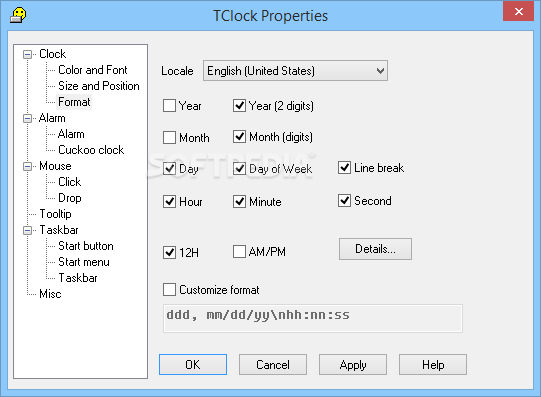Select the Drop item under Mouse
This screenshot has height=397, width=541.
pos(70,198)
